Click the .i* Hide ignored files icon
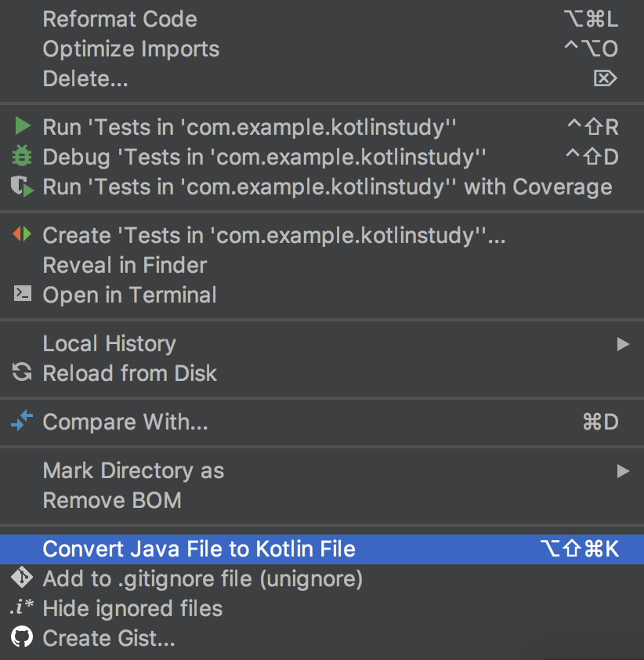The width and height of the screenshot is (644, 660). pos(22,607)
